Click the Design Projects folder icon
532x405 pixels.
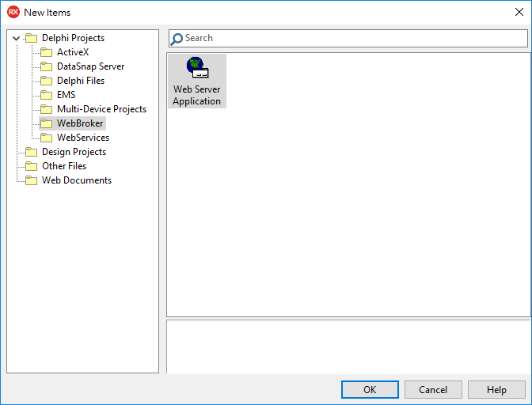[32, 152]
